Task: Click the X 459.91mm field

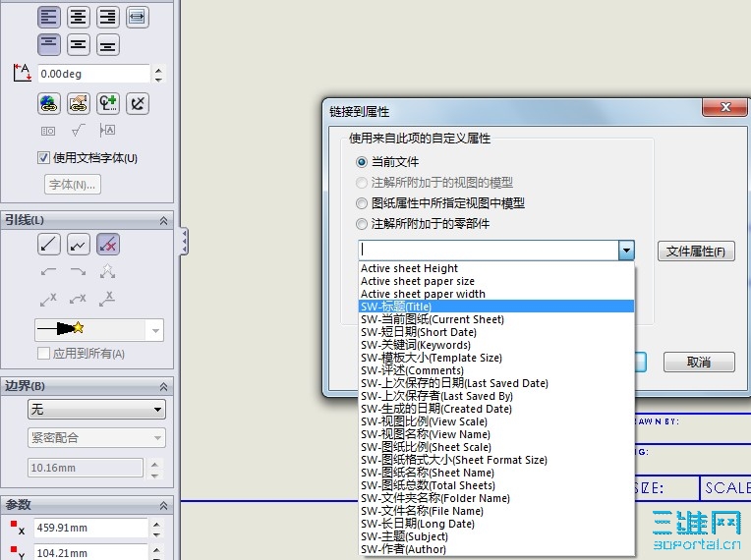Action: pyautogui.click(x=91, y=528)
